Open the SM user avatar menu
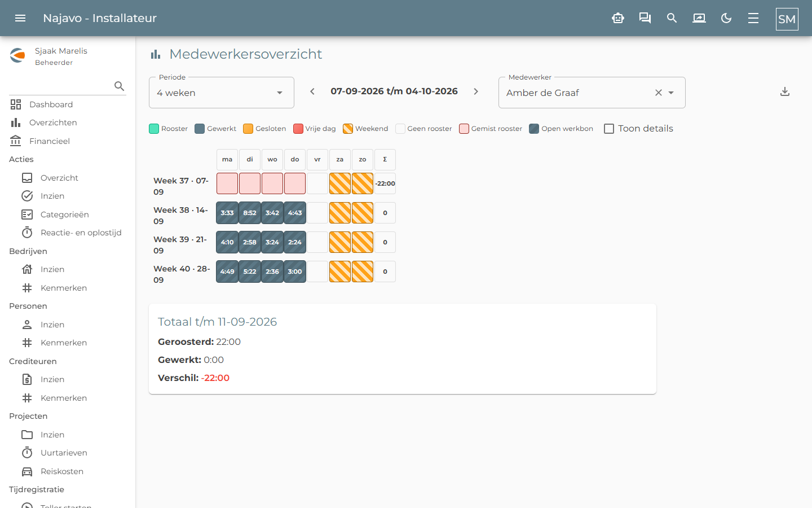Viewport: 812px width, 508px height. click(x=787, y=19)
